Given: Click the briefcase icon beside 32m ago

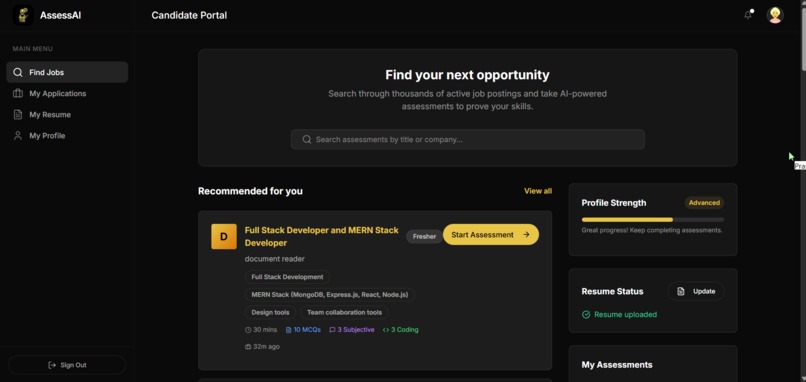Looking at the screenshot, I should point(248,347).
